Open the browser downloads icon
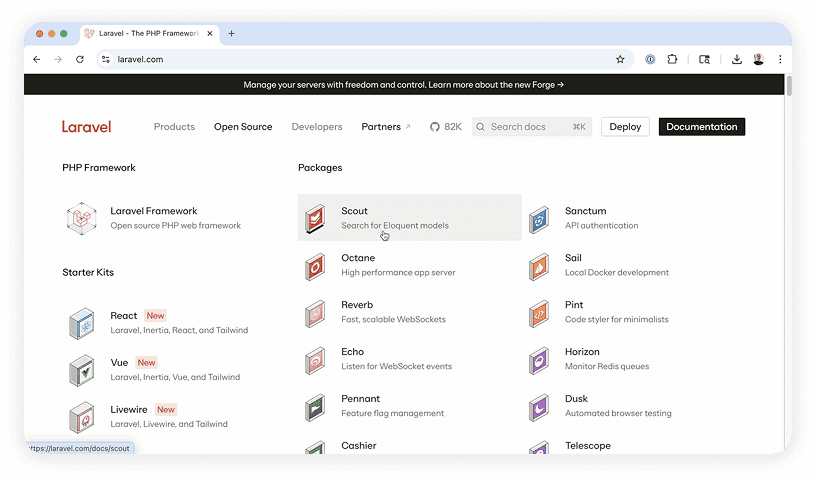The image size is (816, 480). (736, 59)
